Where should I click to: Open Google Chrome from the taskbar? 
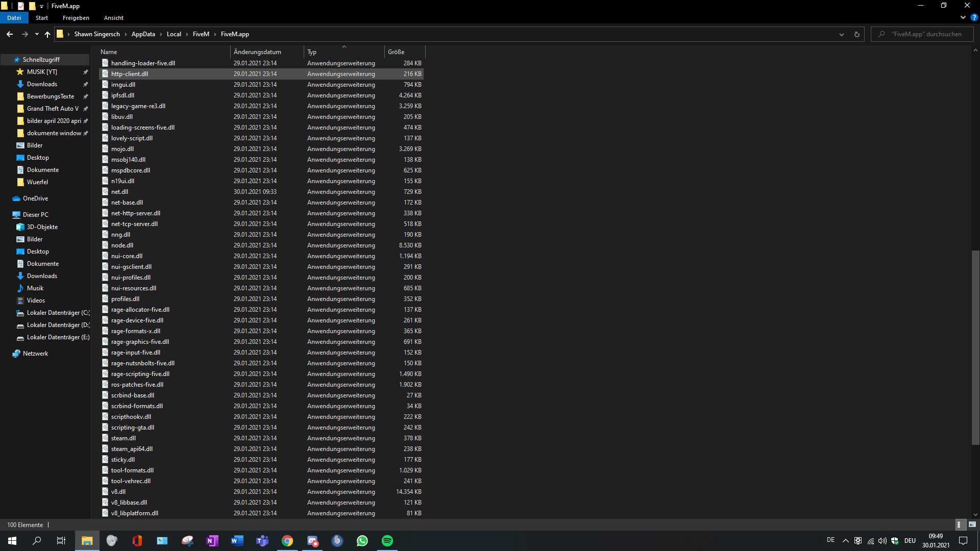(287, 541)
